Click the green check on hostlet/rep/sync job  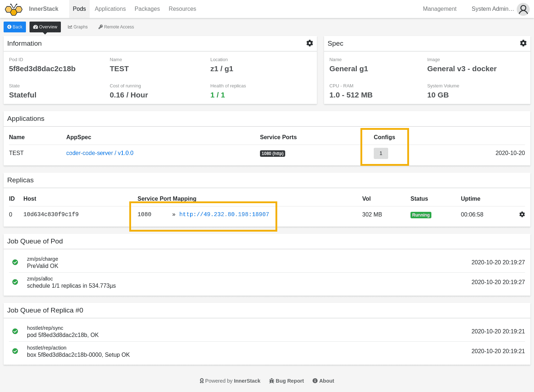point(15,331)
